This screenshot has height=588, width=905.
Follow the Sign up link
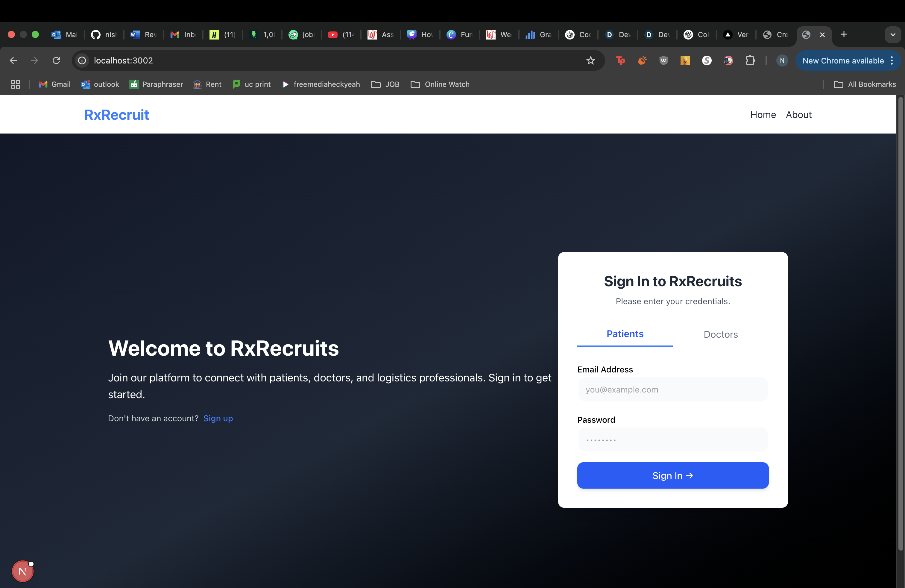(218, 418)
